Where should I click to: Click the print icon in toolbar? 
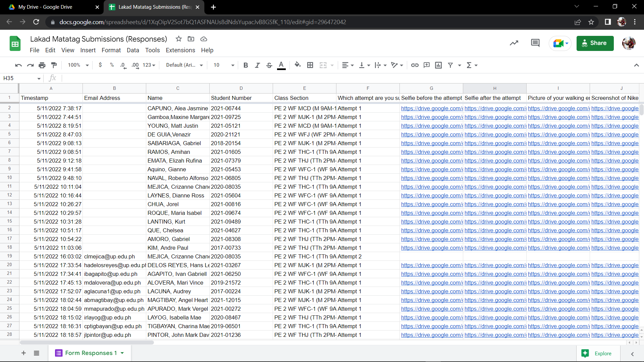point(42,65)
